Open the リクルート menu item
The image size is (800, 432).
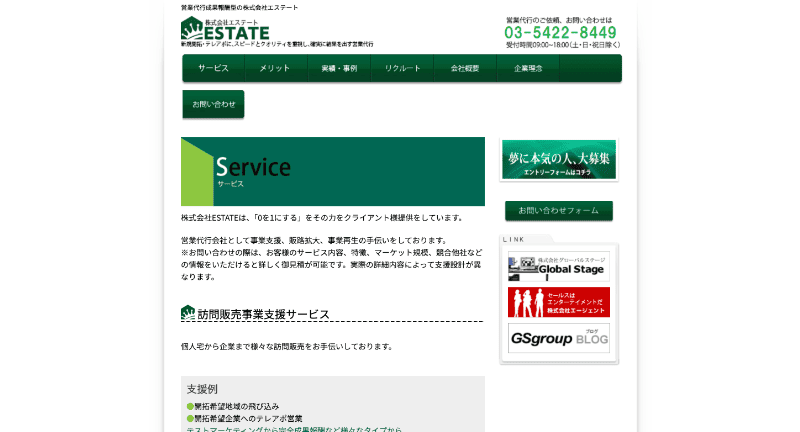[x=402, y=68]
